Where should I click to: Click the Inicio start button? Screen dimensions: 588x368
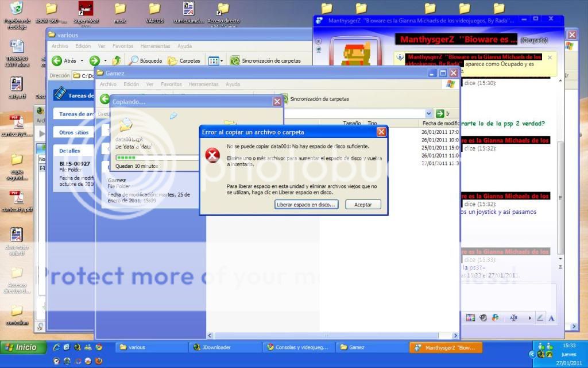tap(22, 347)
